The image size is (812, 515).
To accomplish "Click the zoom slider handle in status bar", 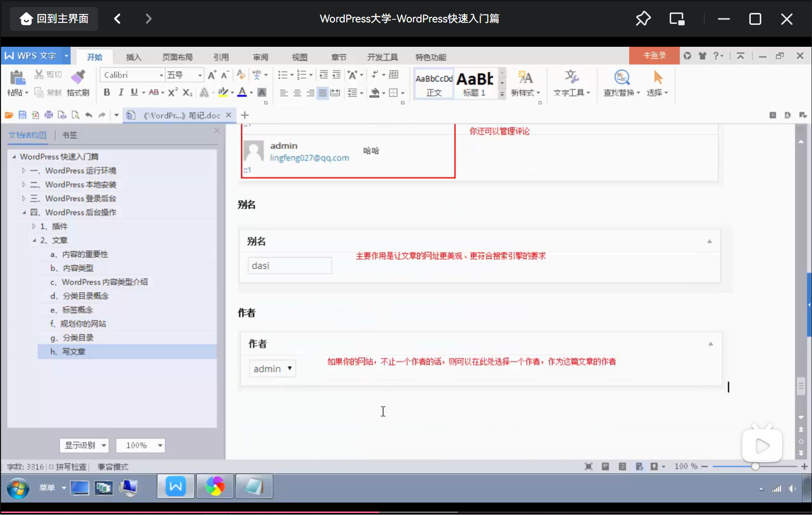I will [x=755, y=466].
